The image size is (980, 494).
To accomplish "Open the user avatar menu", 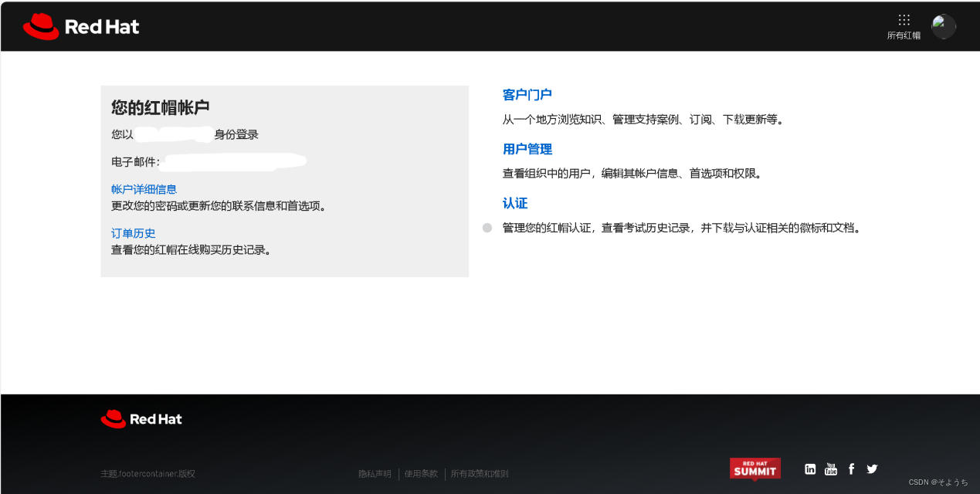I will tap(944, 26).
